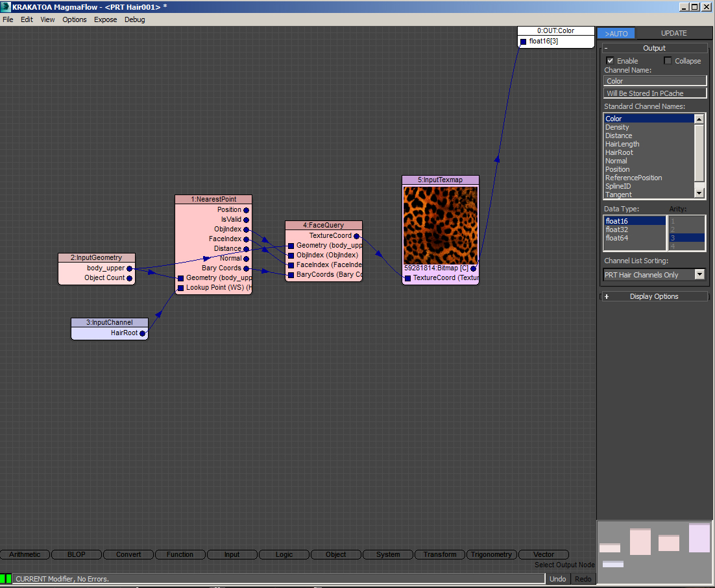
Task: Toggle the >AUTO update button
Action: (616, 34)
